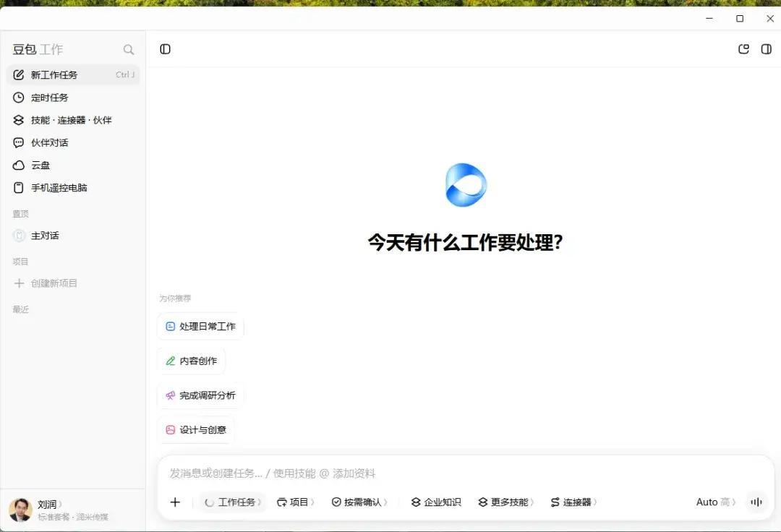Click the blue Doubao logo
This screenshot has height=532, width=781.
[466, 184]
